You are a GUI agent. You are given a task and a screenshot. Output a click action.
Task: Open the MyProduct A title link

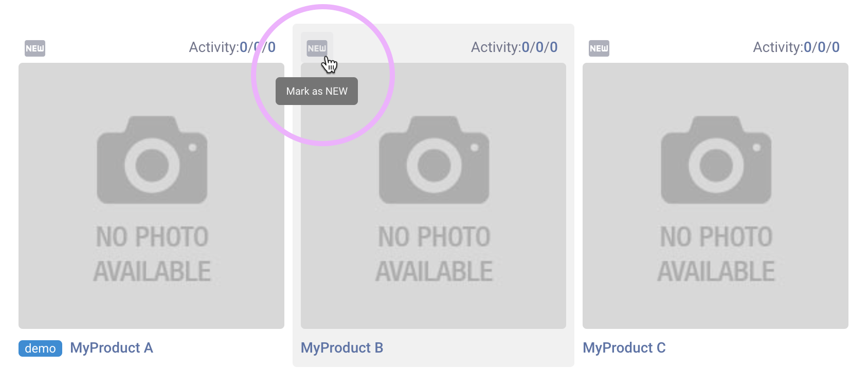tap(112, 348)
